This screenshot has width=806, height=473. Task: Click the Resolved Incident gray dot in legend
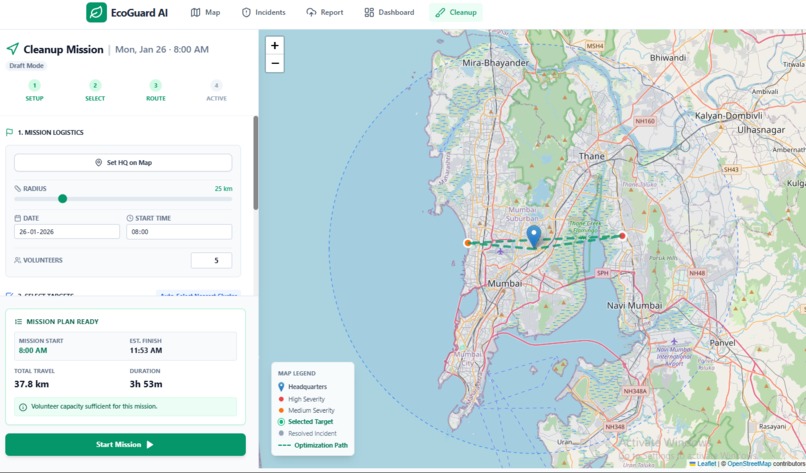click(281, 433)
